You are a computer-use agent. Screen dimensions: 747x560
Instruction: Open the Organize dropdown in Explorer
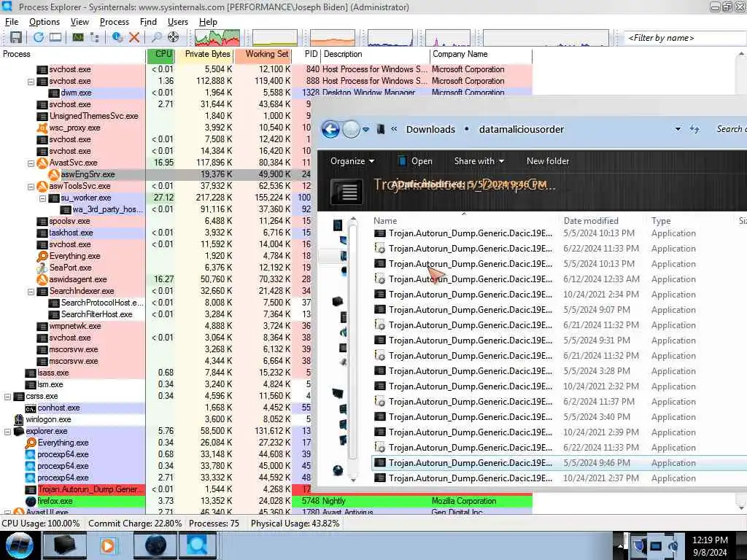tap(352, 161)
